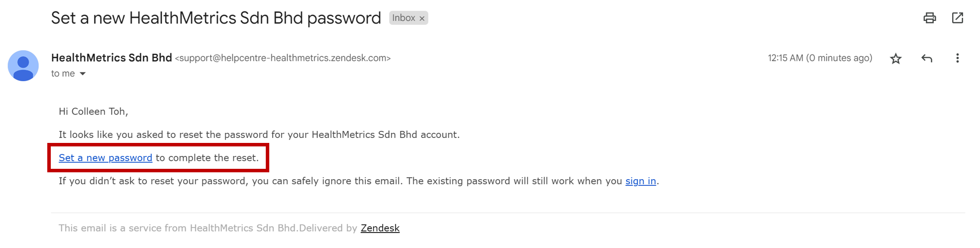Screen dimensions: 980x248
Task: Open the "Set a new password" link
Action: click(x=105, y=158)
